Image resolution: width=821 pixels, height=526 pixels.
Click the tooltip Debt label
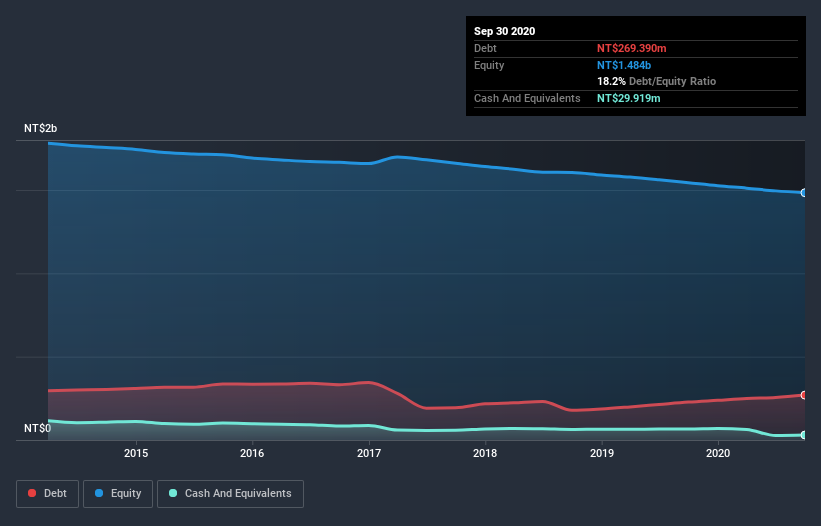coord(485,48)
